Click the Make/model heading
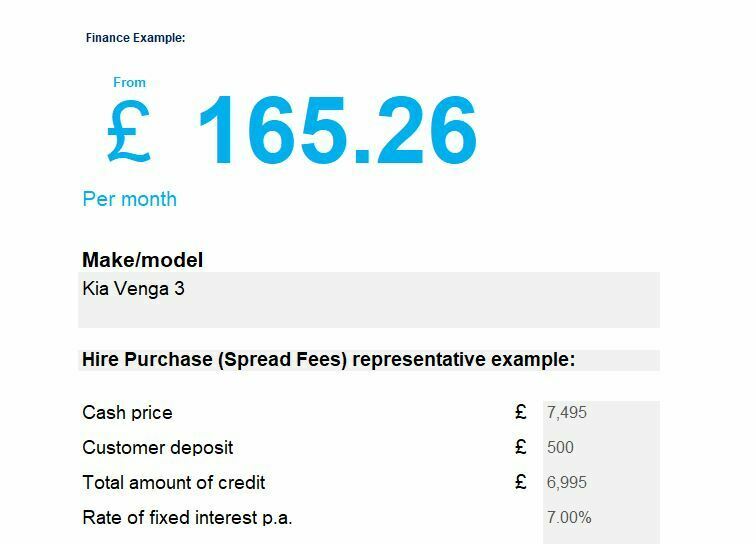Image resolution: width=756 pixels, height=544 pixels. [x=143, y=260]
